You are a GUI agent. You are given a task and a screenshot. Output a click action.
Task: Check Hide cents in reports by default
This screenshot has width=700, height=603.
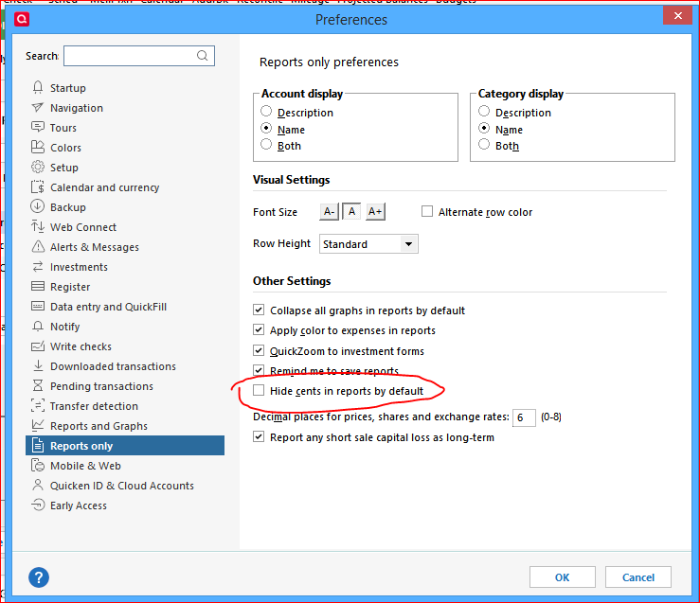point(259,390)
